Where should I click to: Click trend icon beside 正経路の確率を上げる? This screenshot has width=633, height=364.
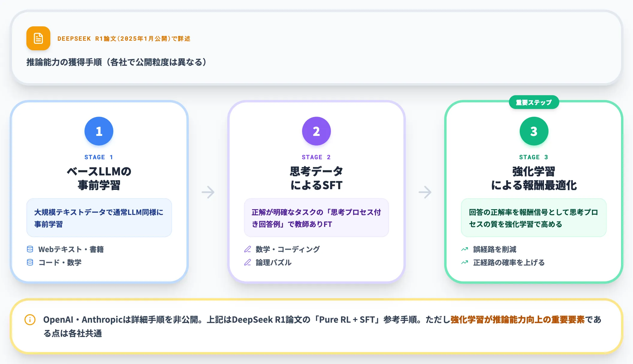(465, 262)
